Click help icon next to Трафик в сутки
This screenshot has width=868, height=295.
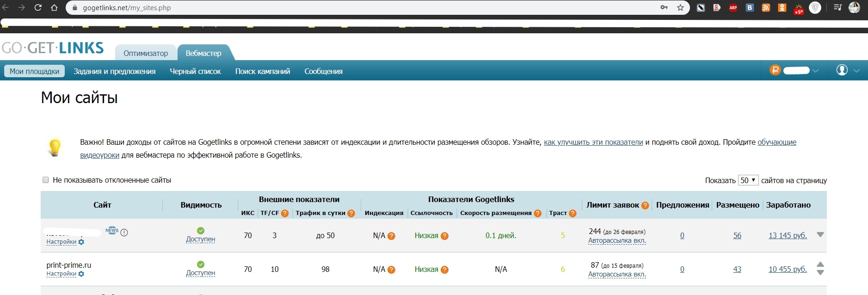coord(351,213)
